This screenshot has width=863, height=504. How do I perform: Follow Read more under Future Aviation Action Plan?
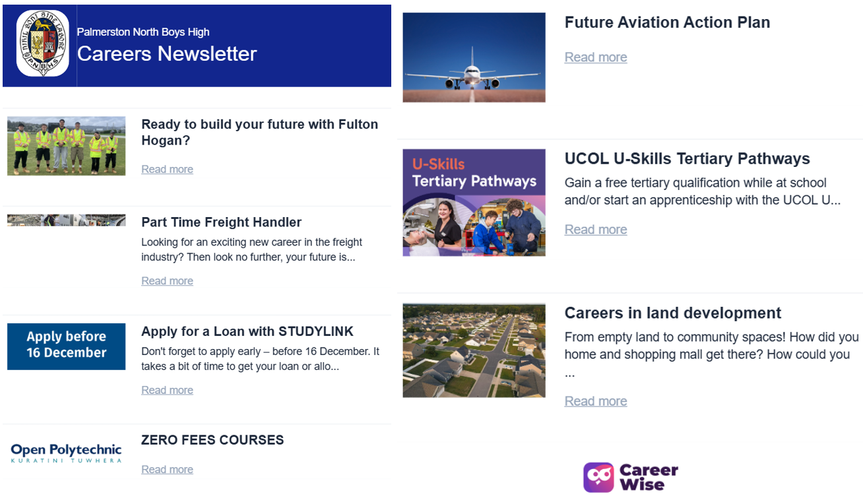click(595, 57)
